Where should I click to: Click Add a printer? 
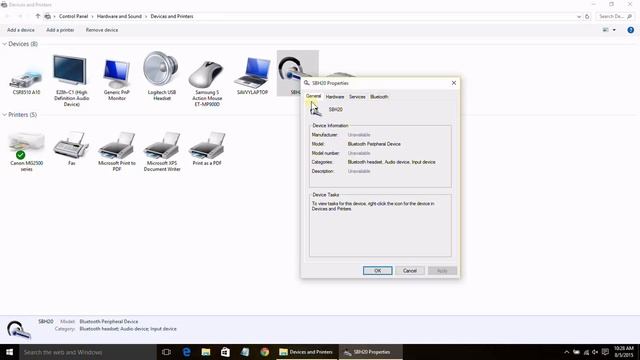(60, 30)
